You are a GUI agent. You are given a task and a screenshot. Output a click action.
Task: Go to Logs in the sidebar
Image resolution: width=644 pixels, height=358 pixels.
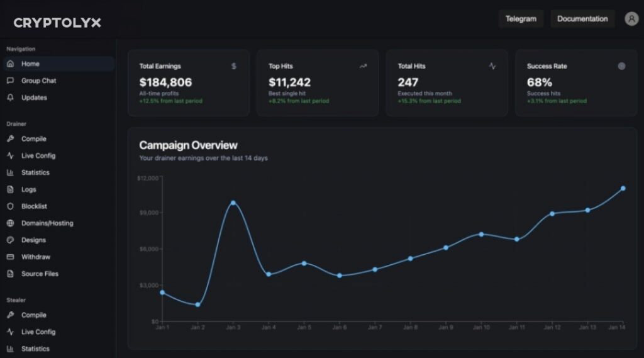pos(28,189)
